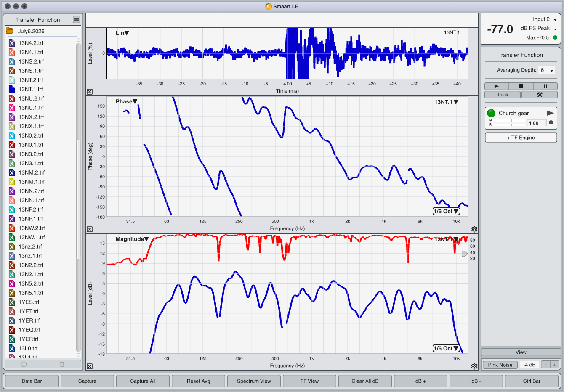Open magnitude graph settings gear

[x=474, y=366]
